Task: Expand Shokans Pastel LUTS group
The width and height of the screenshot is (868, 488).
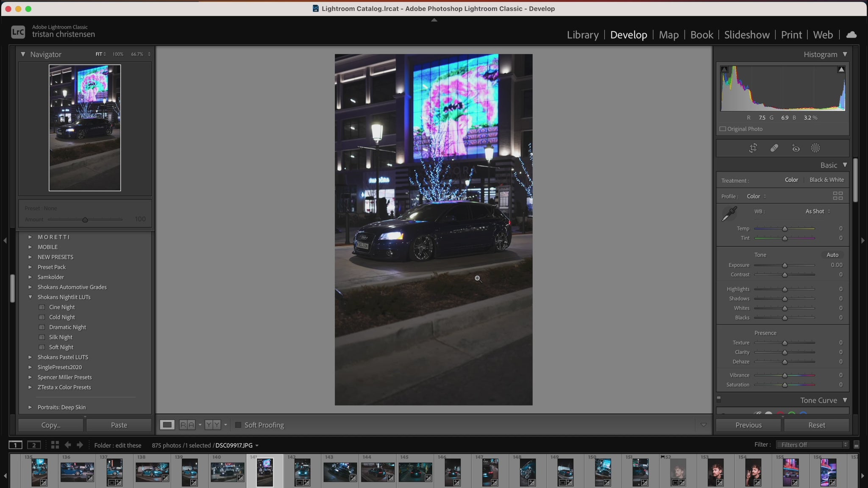Action: [30, 357]
